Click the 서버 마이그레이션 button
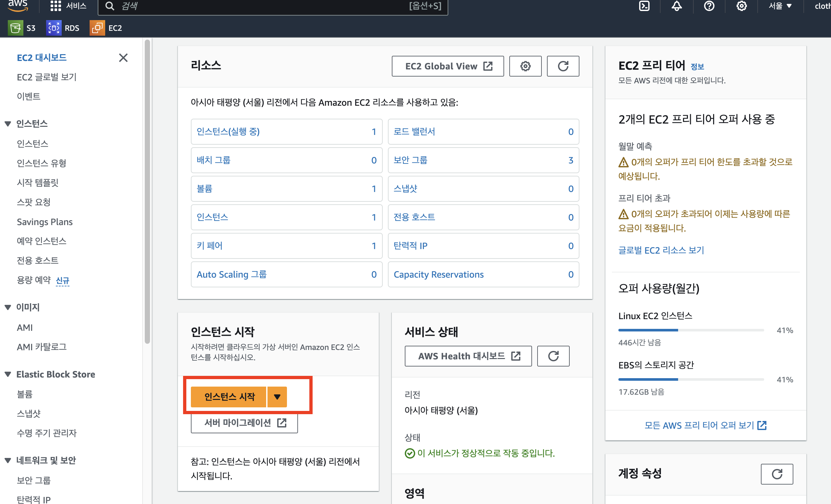The width and height of the screenshot is (831, 504). 244,423
